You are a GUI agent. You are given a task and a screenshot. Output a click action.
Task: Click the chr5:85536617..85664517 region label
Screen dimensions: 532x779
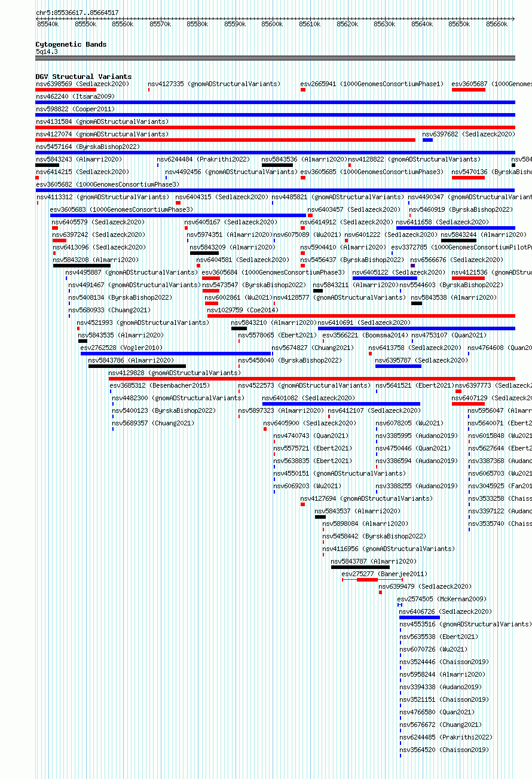point(77,13)
